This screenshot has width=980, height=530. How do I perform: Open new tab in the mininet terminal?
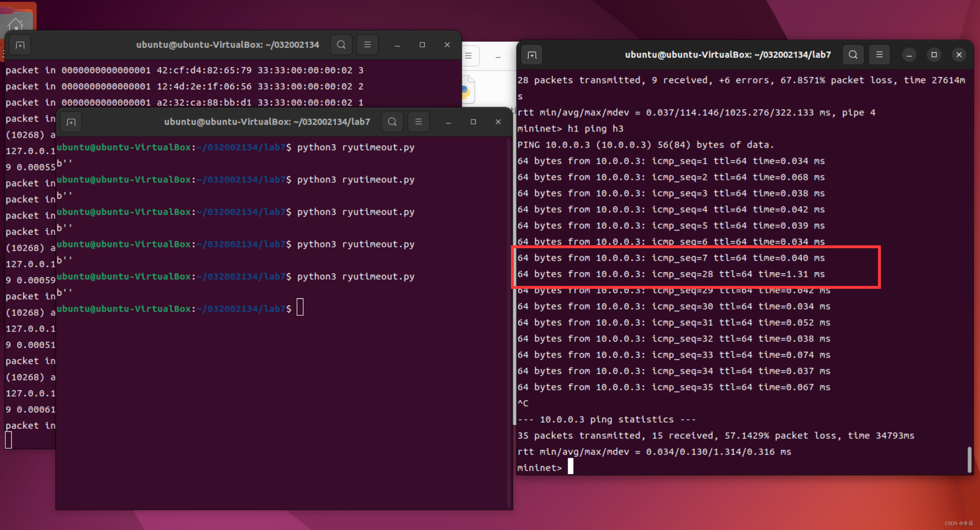532,55
